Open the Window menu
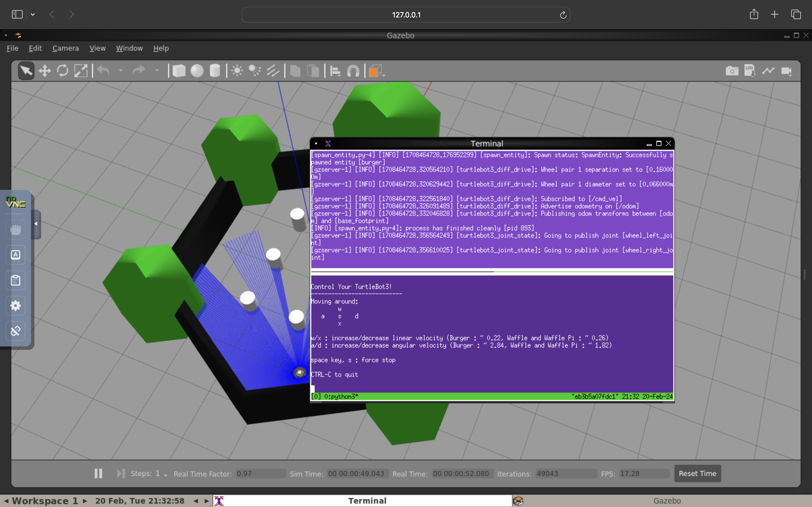Screen dimensions: 812x507 129,48
